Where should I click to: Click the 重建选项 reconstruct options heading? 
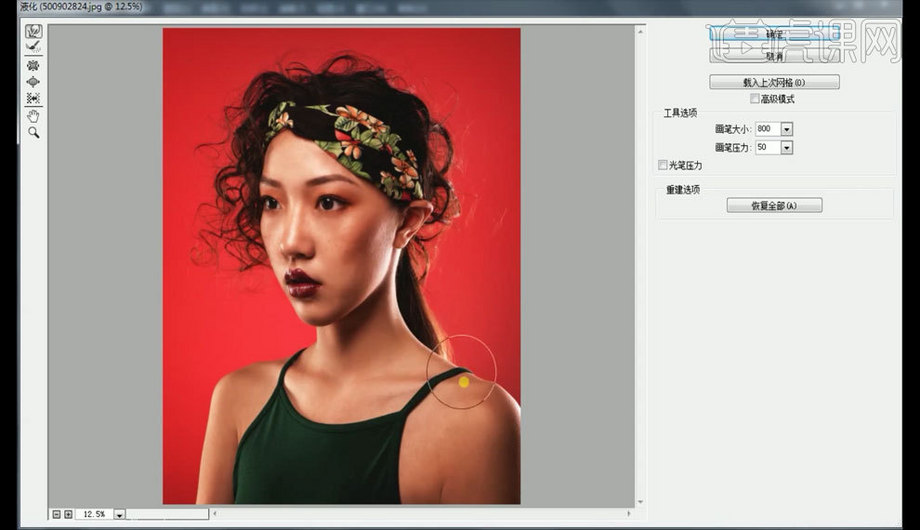click(682, 190)
